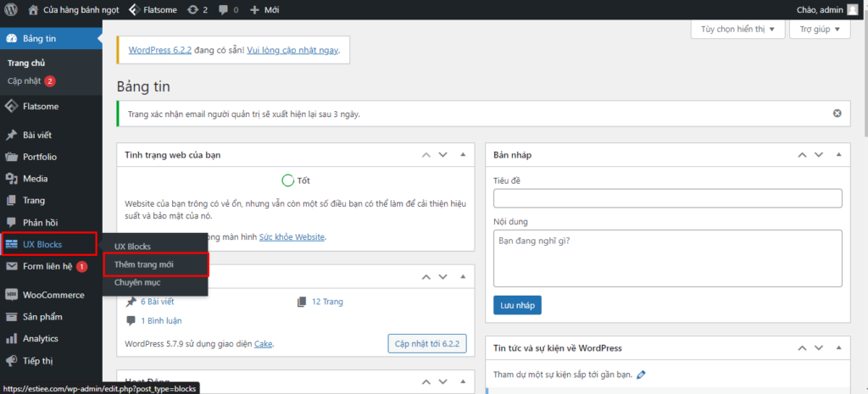Dismiss the admin email confirmation notice

[x=837, y=114]
